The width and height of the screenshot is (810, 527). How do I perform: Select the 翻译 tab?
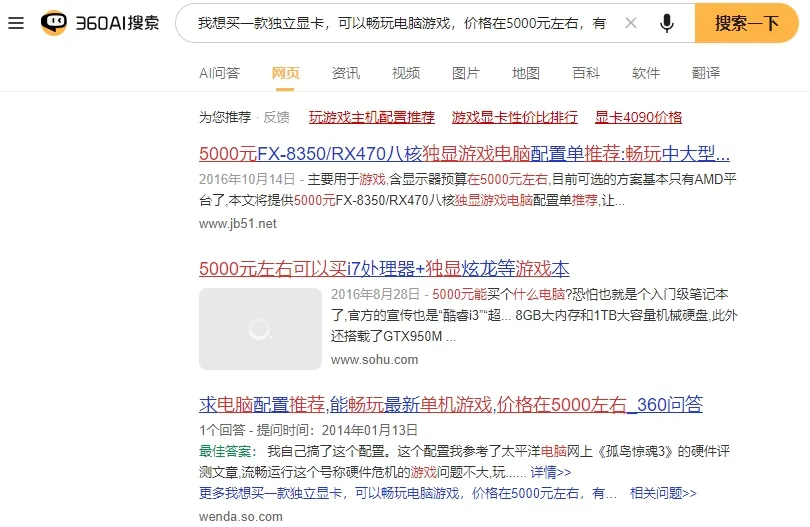point(706,73)
